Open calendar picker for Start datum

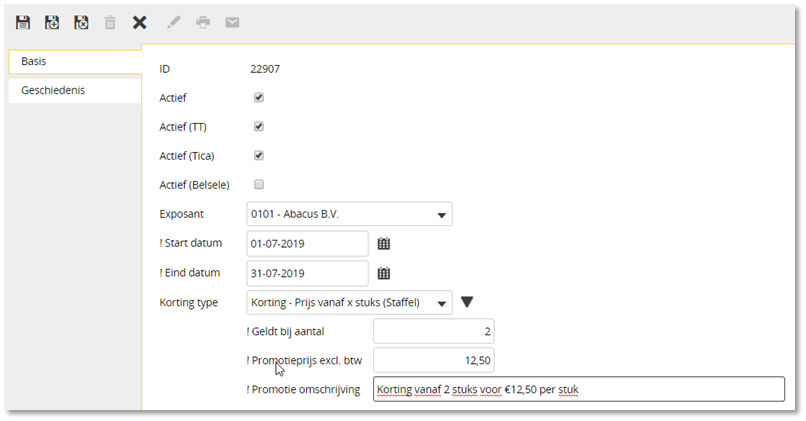(384, 244)
